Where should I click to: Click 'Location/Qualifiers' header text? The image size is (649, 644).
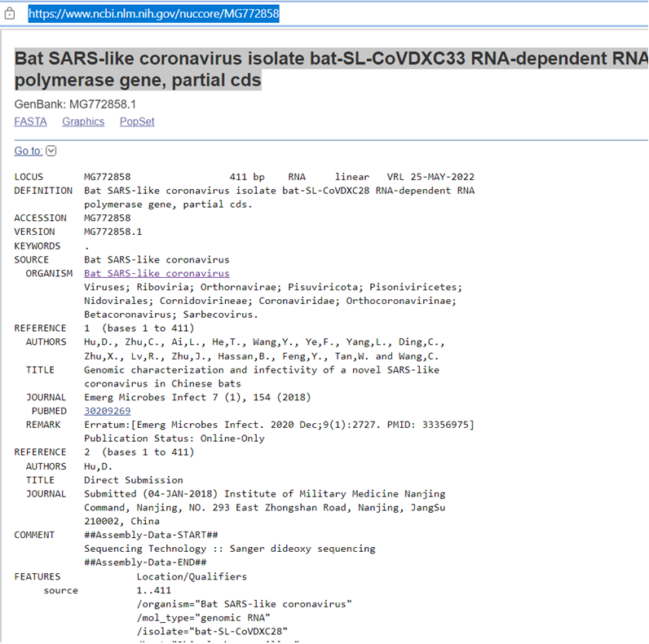pyautogui.click(x=192, y=576)
